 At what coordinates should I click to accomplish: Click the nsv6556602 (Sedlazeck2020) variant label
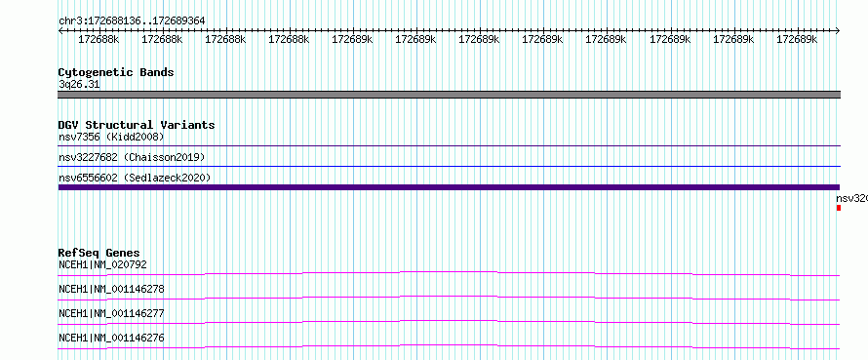pos(135,178)
